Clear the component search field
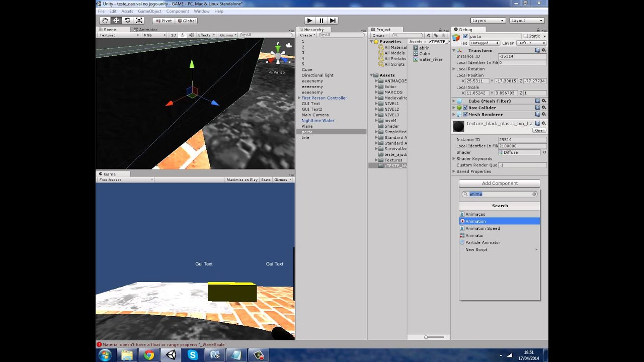This screenshot has width=644, height=362. tap(534, 194)
